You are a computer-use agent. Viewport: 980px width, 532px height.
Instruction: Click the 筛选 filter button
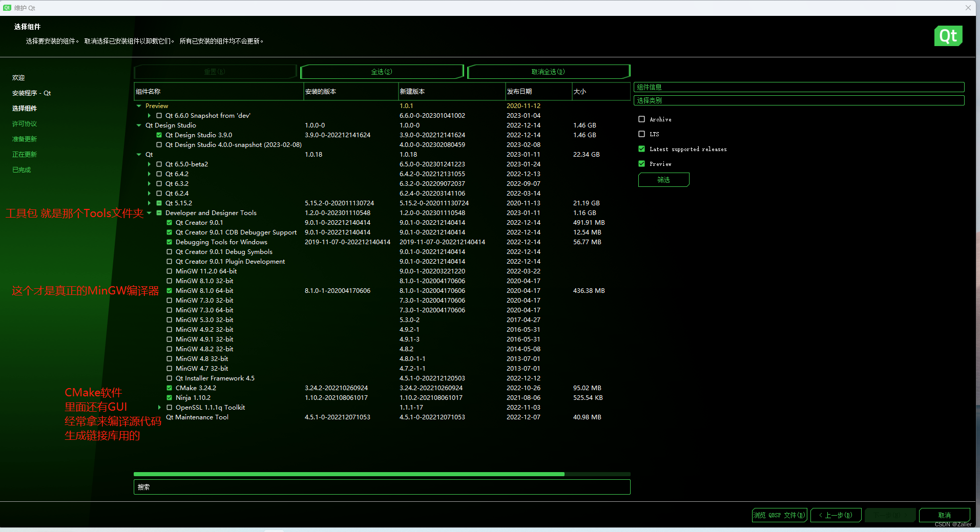click(x=663, y=180)
